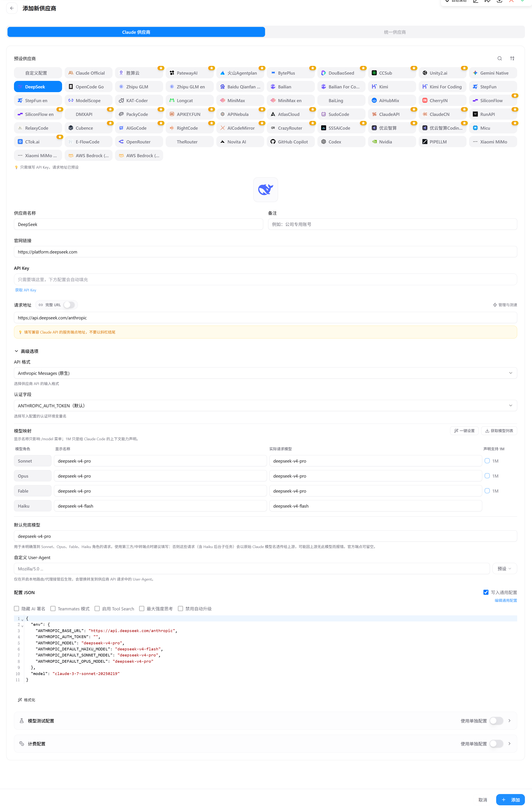
Task: Check the 1M box for Fable
Action: click(487, 491)
